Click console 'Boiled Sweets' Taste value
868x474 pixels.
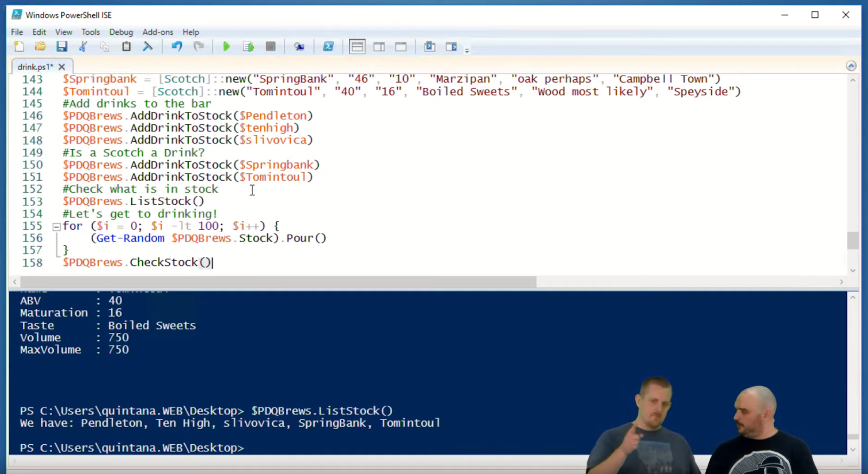pos(152,325)
